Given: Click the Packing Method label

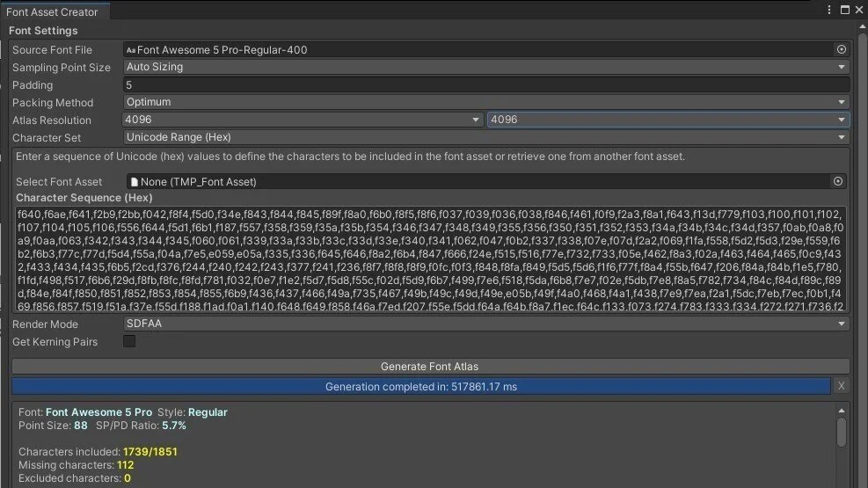Looking at the screenshot, I should 53,103.
